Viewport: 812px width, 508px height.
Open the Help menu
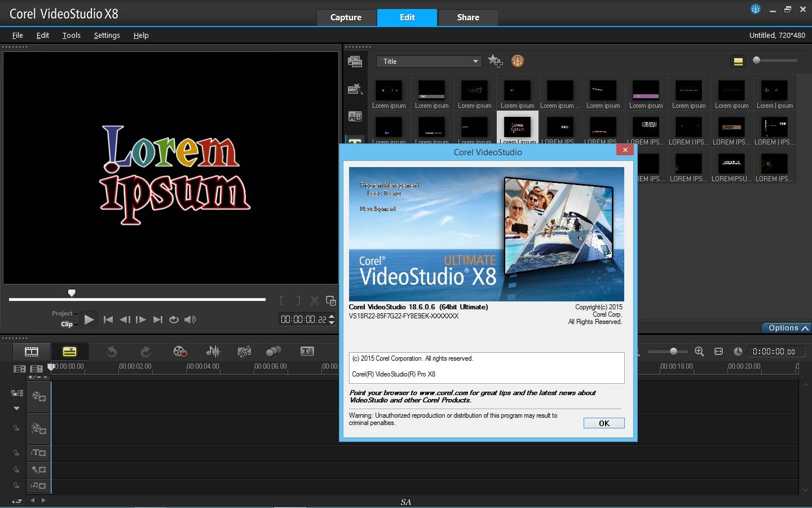(x=141, y=35)
